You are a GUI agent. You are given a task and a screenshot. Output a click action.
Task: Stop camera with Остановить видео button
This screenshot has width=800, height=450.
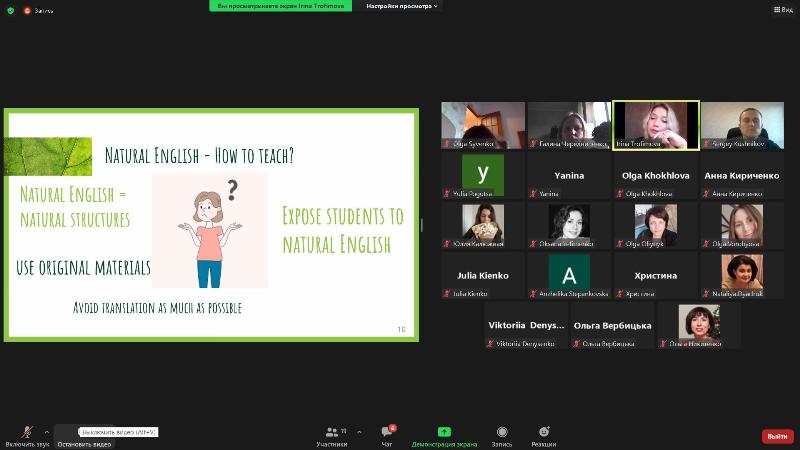coord(84,437)
